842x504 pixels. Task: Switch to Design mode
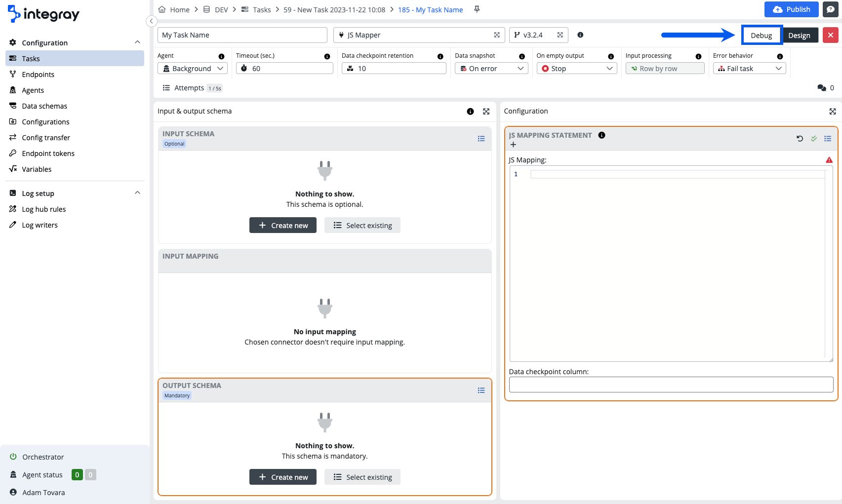(799, 36)
